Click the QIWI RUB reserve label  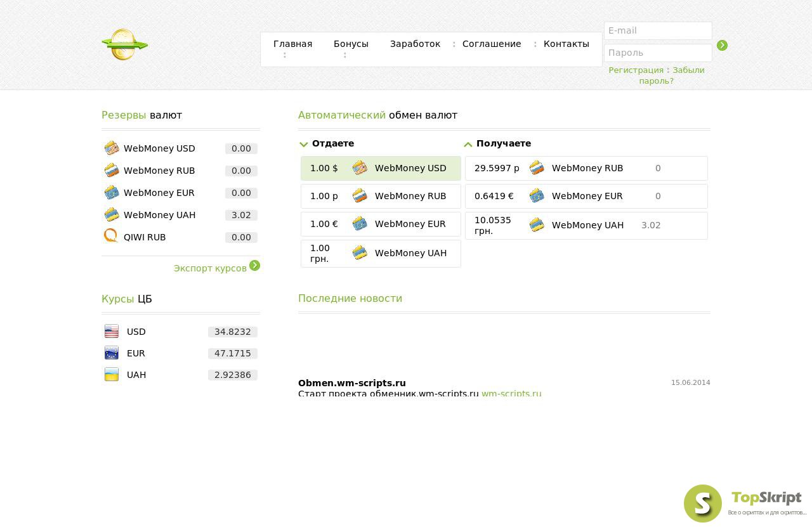145,237
